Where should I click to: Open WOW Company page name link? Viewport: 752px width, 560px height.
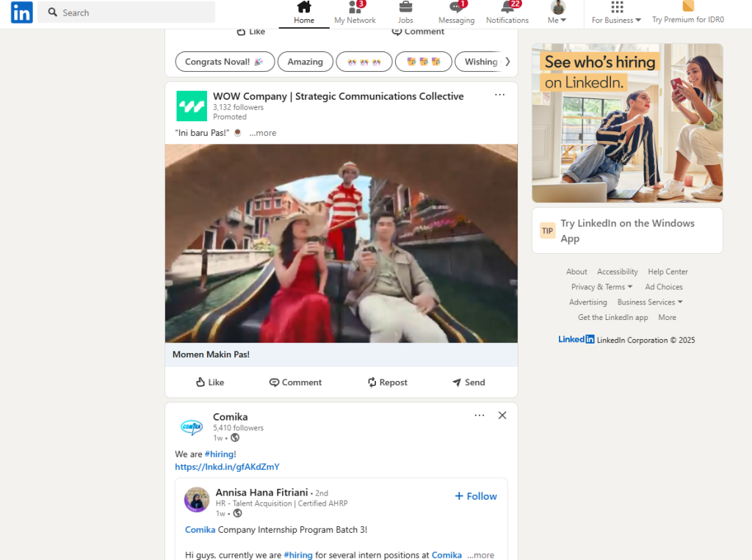(x=339, y=96)
